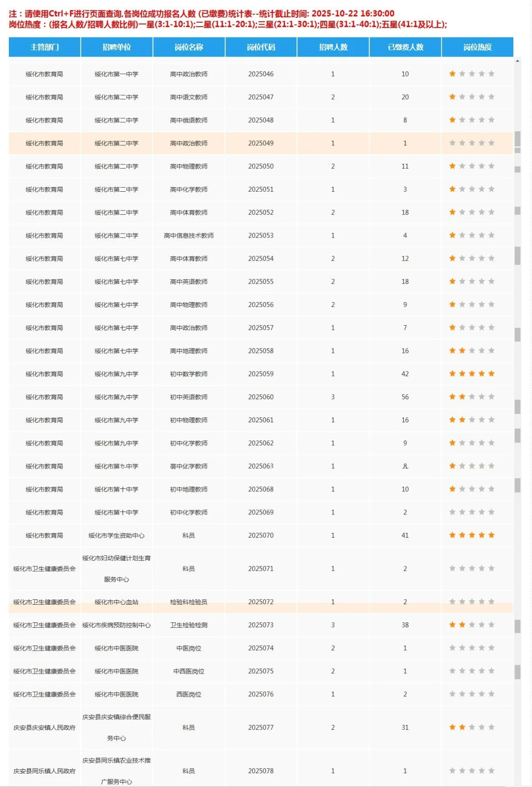This screenshot has width=532, height=787.
Task: Click the star rating in row 2025068
Action: click(x=471, y=489)
